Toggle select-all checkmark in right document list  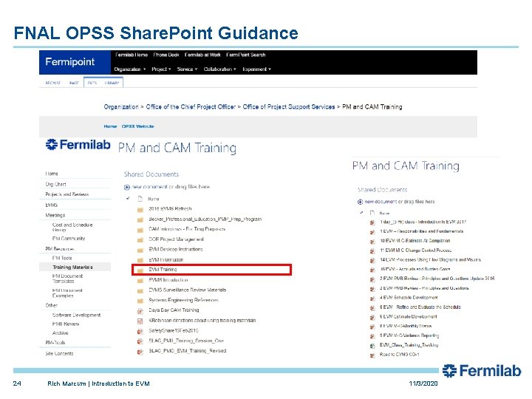point(361,213)
